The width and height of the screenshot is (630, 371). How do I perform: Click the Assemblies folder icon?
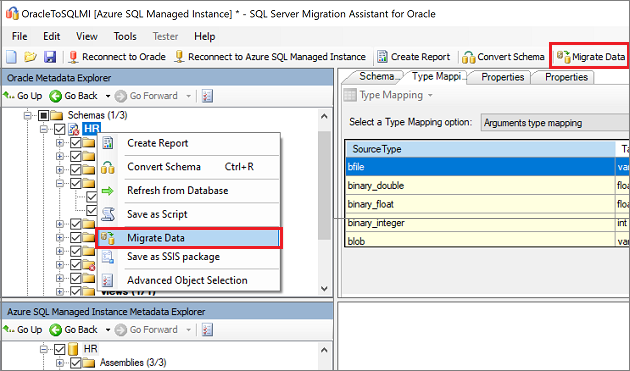[89, 363]
